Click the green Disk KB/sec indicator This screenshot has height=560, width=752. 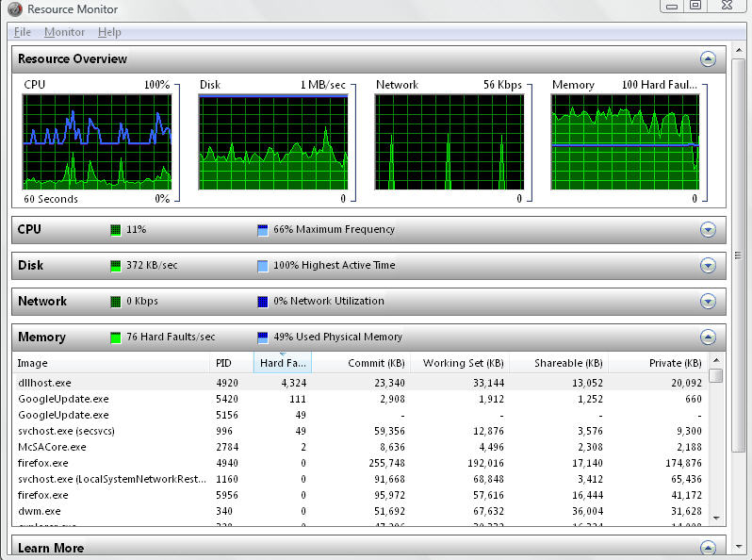(116, 266)
